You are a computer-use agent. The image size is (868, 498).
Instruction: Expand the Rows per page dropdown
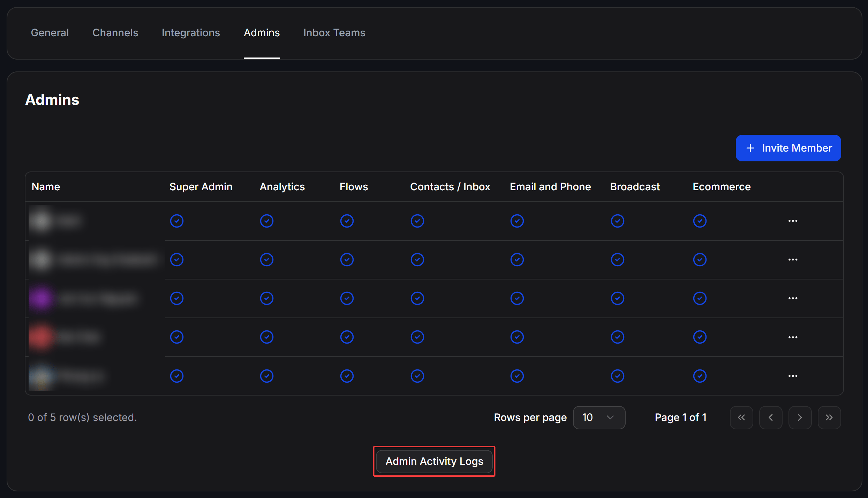[599, 417]
